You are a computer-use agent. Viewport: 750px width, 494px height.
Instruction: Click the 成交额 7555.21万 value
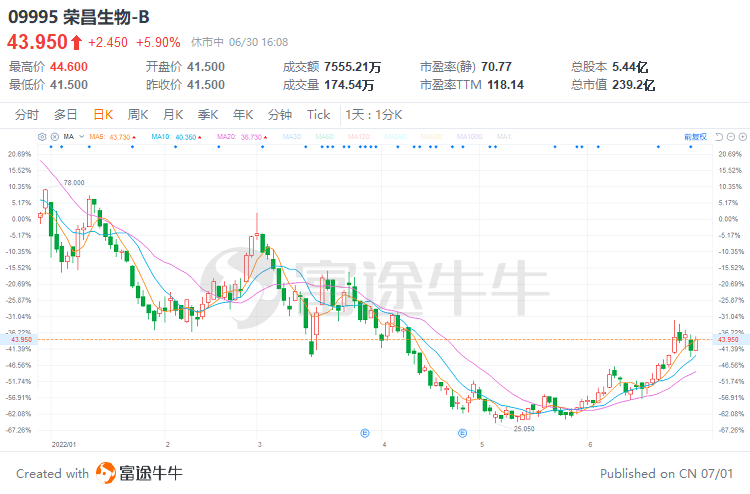353,67
